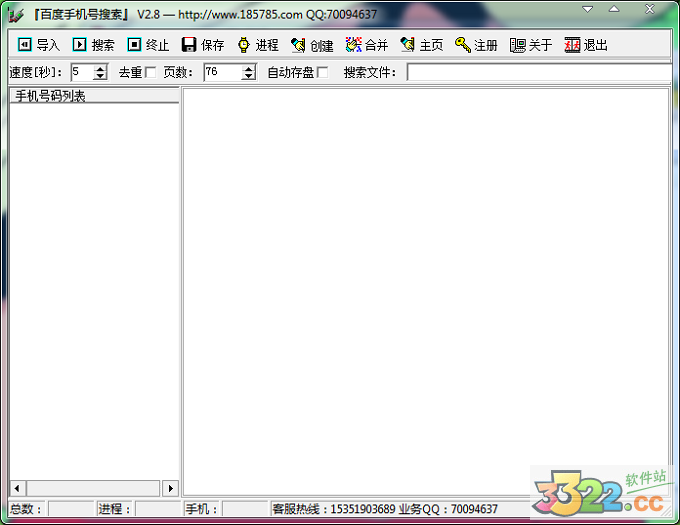Increase 页数 value with up arrow
Viewport: 680px width, 525px height.
(248, 68)
